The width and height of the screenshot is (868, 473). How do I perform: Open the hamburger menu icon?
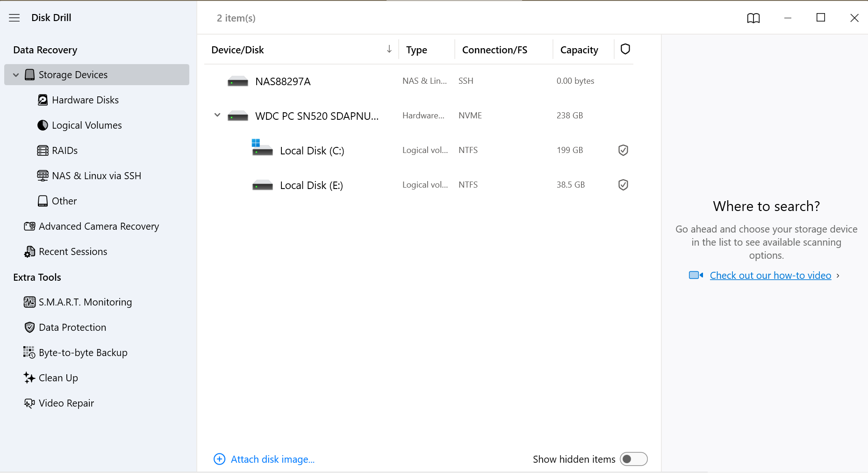[14, 18]
